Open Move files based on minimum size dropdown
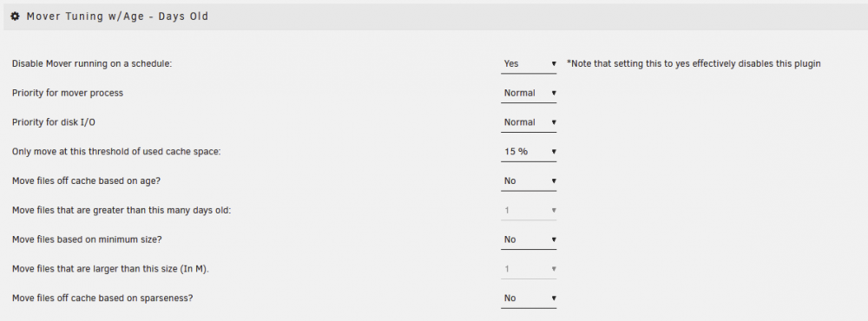 coord(529,239)
